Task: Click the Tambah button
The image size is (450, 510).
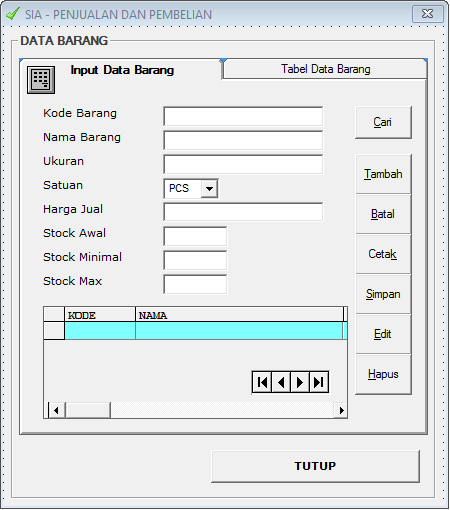Action: point(383,174)
